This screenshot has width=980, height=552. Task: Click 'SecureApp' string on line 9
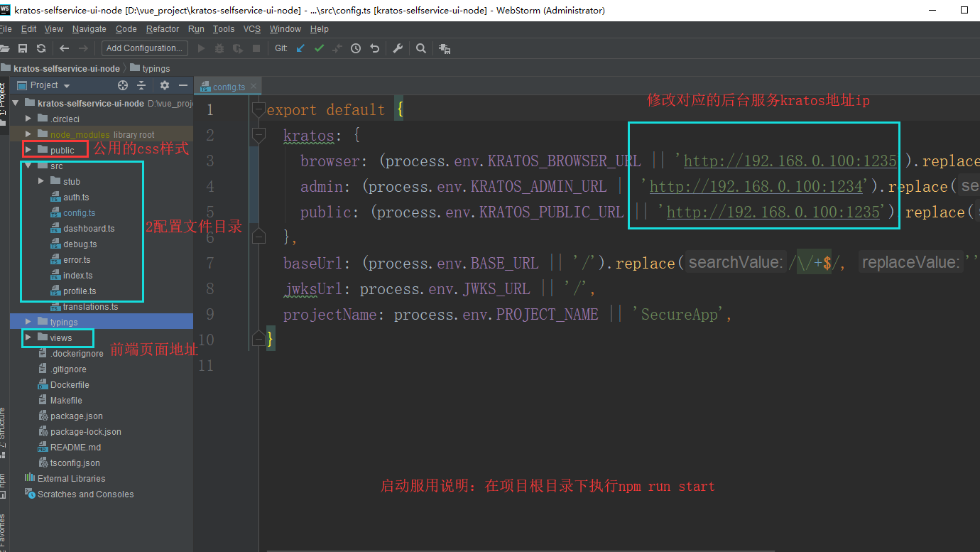coord(677,315)
